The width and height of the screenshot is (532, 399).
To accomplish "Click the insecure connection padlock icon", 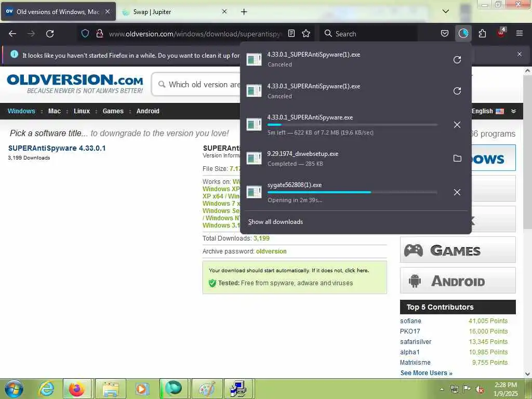I will coord(99,33).
